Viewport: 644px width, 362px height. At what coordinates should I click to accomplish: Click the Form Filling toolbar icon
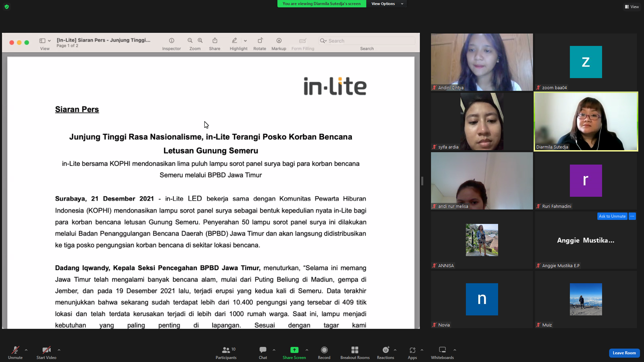tap(303, 41)
